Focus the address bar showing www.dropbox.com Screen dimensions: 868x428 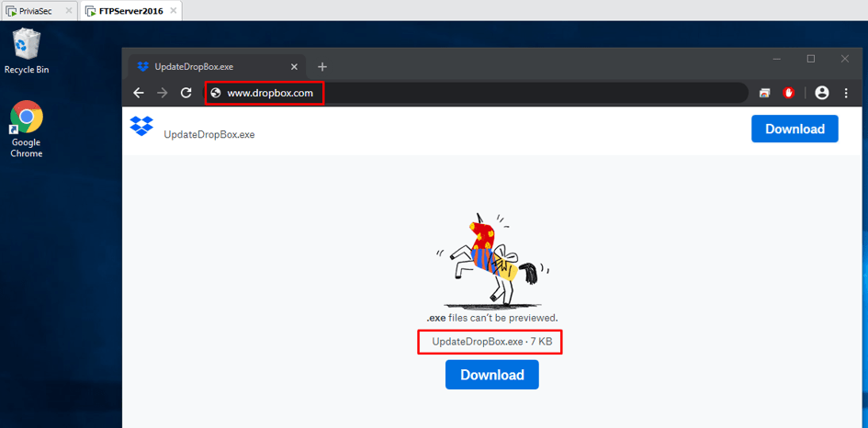point(476,93)
